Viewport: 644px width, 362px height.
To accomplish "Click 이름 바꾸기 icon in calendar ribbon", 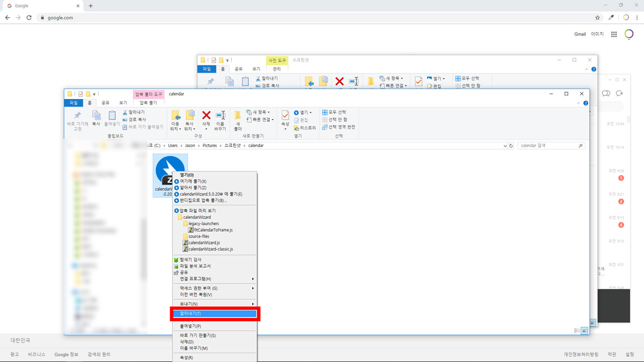I will coord(221,121).
